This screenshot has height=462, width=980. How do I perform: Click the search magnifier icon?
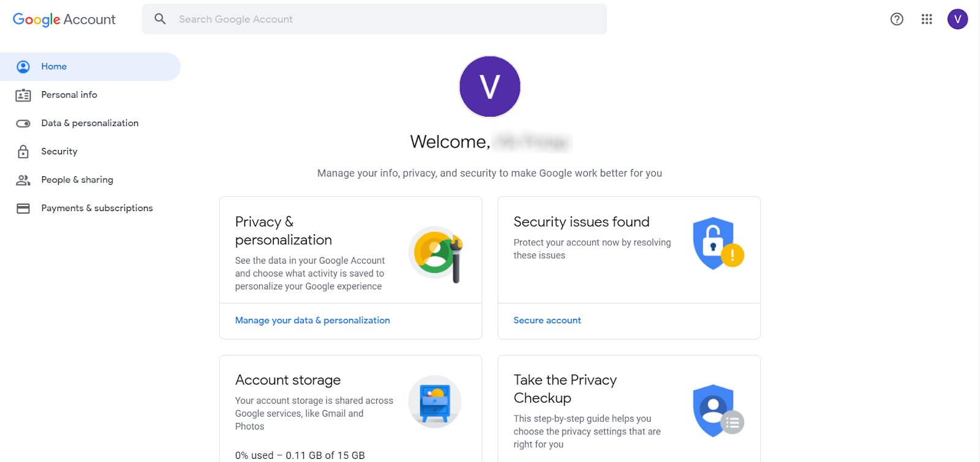coord(160,19)
